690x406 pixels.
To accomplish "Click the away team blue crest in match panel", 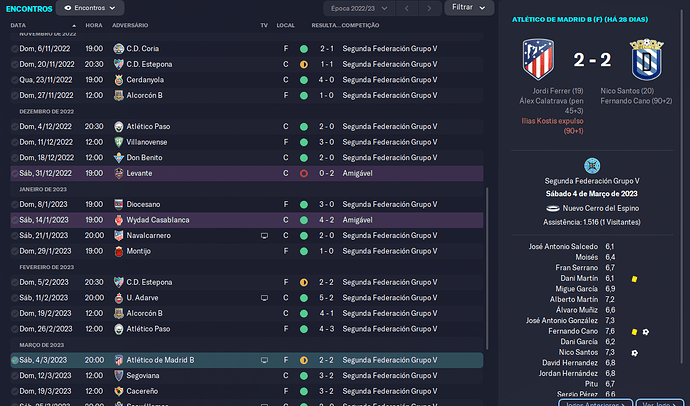I will click(646, 59).
